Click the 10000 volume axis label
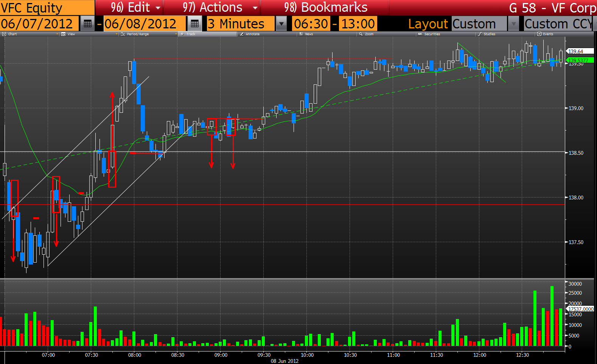Viewport: 597px width, 364px height. (575, 325)
